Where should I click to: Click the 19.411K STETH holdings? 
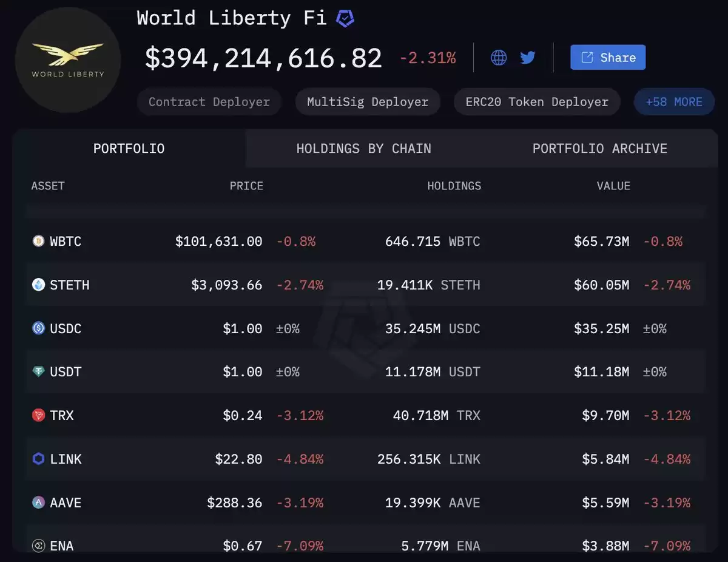429,285
